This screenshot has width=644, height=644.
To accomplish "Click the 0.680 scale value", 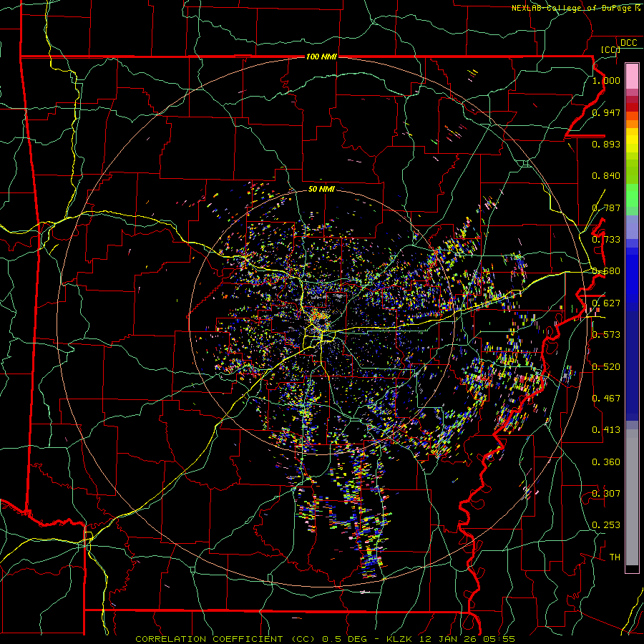I will click(x=606, y=271).
